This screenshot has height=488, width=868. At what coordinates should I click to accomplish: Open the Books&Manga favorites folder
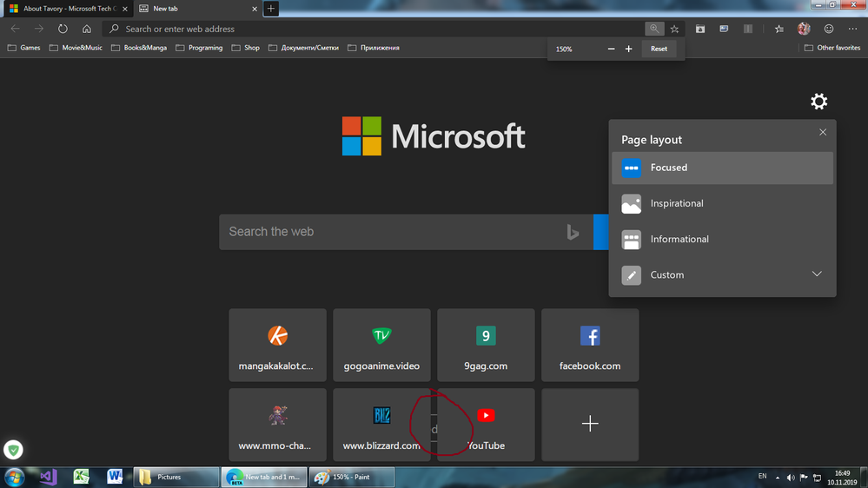pyautogui.click(x=139, y=48)
